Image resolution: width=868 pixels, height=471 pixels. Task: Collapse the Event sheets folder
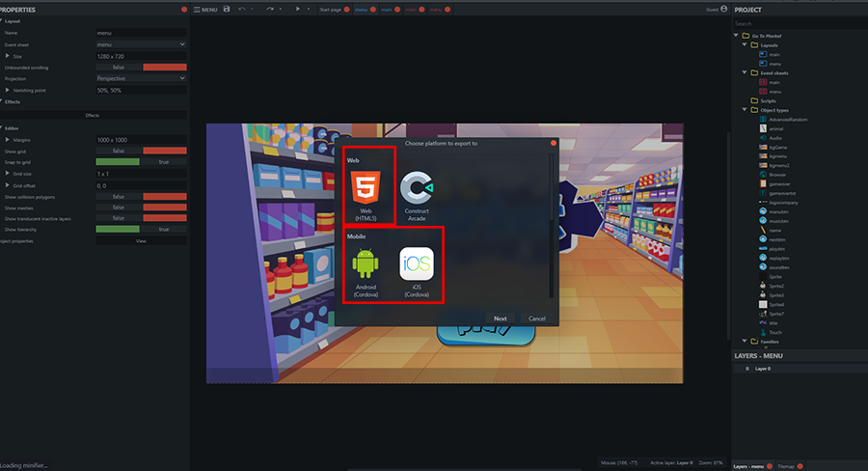(x=745, y=72)
